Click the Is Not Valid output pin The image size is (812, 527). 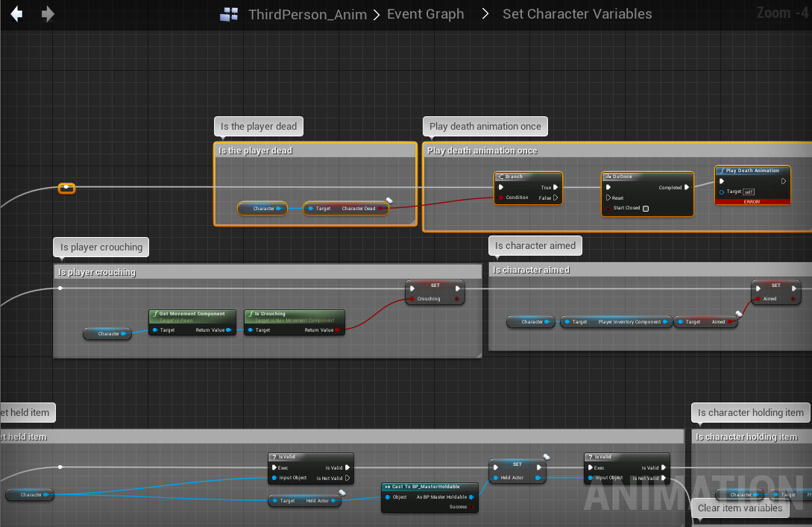point(347,478)
